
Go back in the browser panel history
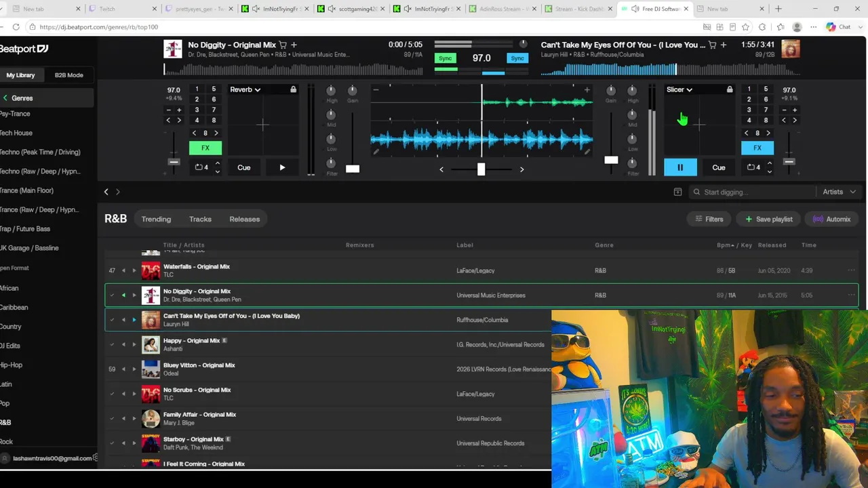(x=106, y=192)
